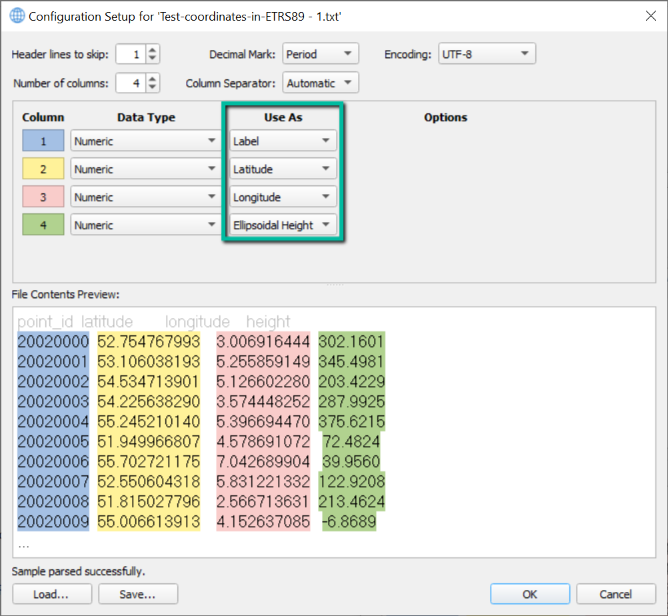This screenshot has width=668, height=616.
Task: Decrease the number of columns value
Action: point(153,88)
